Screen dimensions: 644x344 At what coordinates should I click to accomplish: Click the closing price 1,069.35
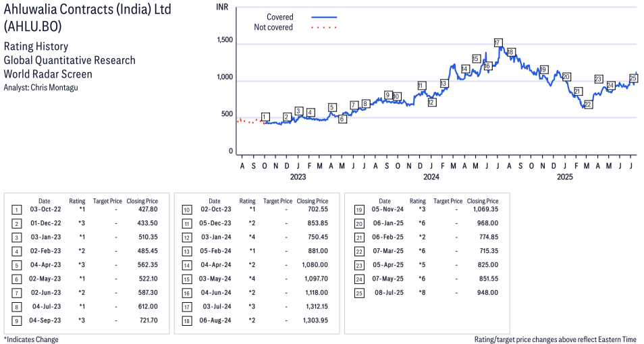pos(487,209)
